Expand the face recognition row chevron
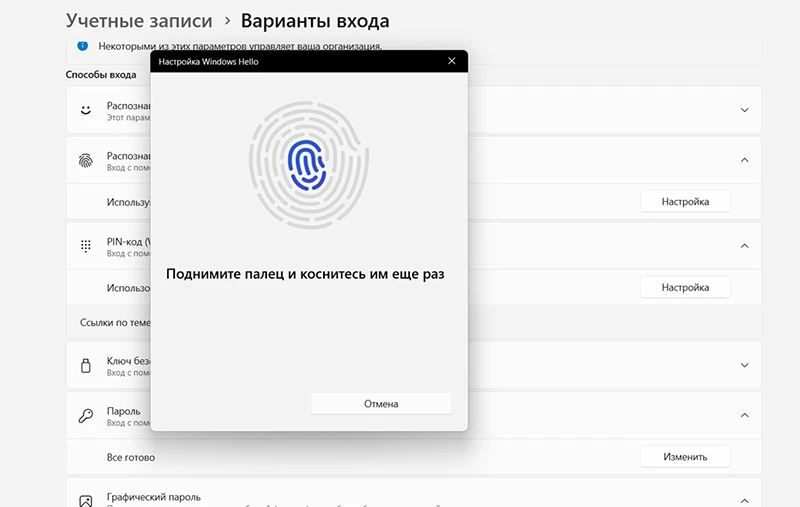 point(744,110)
